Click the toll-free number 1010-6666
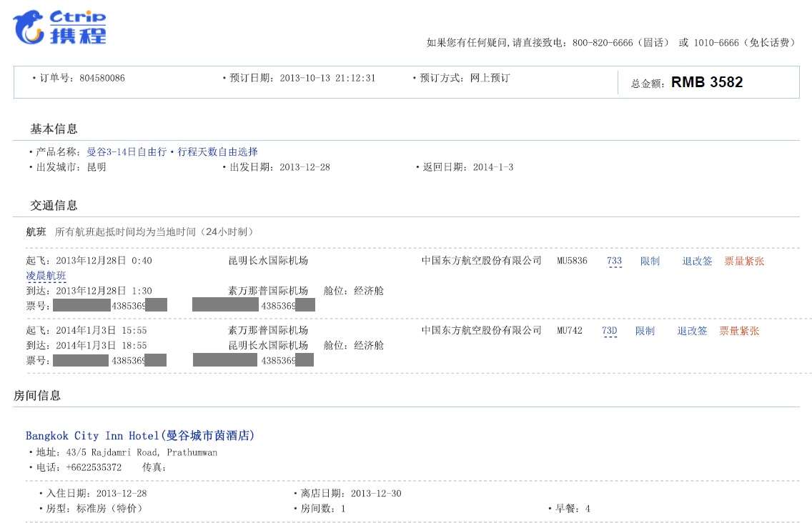Viewport: 812px width, 523px height. click(716, 43)
